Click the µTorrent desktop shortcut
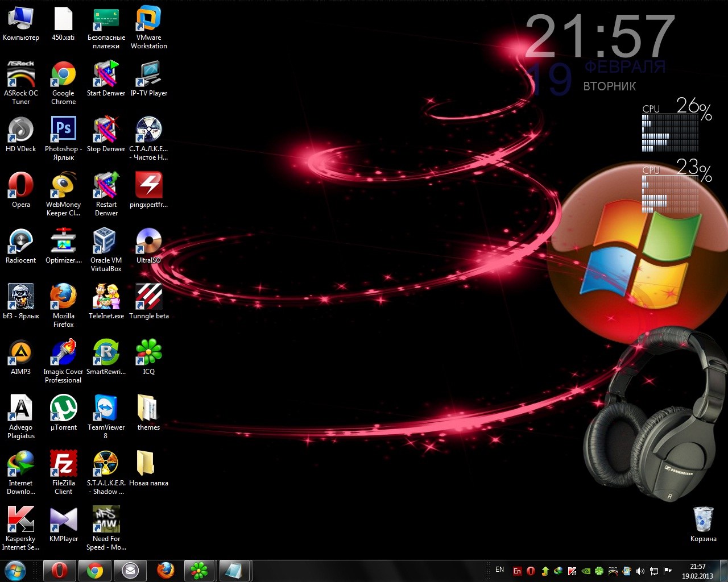Image resolution: width=728 pixels, height=582 pixels. [63, 409]
